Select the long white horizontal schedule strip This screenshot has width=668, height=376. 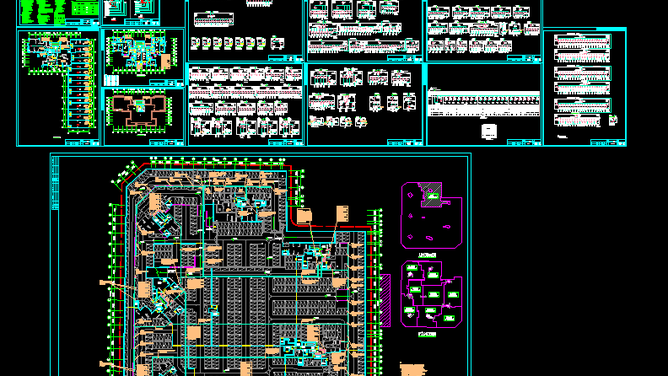click(484, 103)
